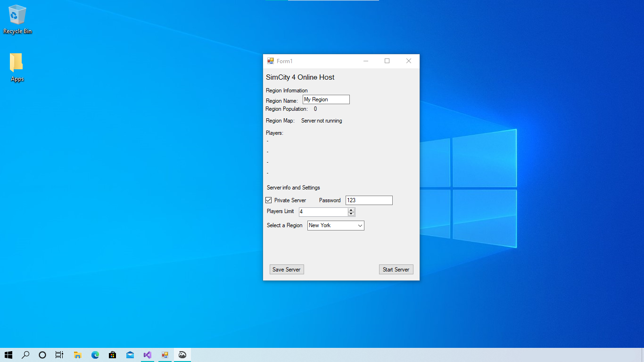The height and width of the screenshot is (362, 644).
Task: Open File Explorer from the taskbar
Action: pyautogui.click(x=78, y=355)
